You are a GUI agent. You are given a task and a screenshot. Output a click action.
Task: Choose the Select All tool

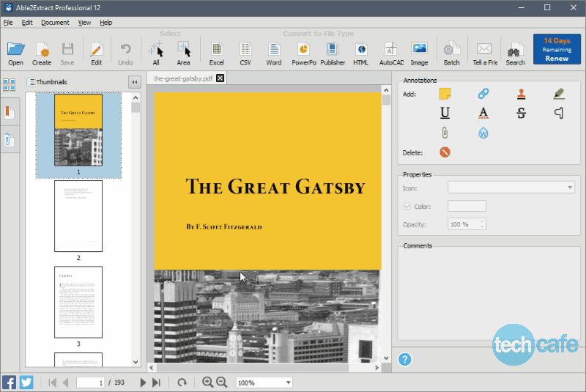[156, 53]
